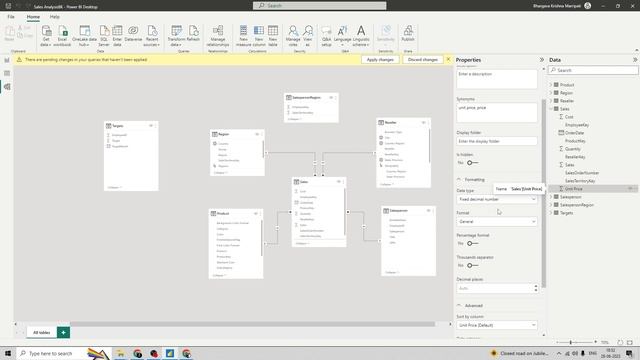Expand the Reseller table in Data pane
Viewport: 640px width, 360px height.
tap(551, 101)
